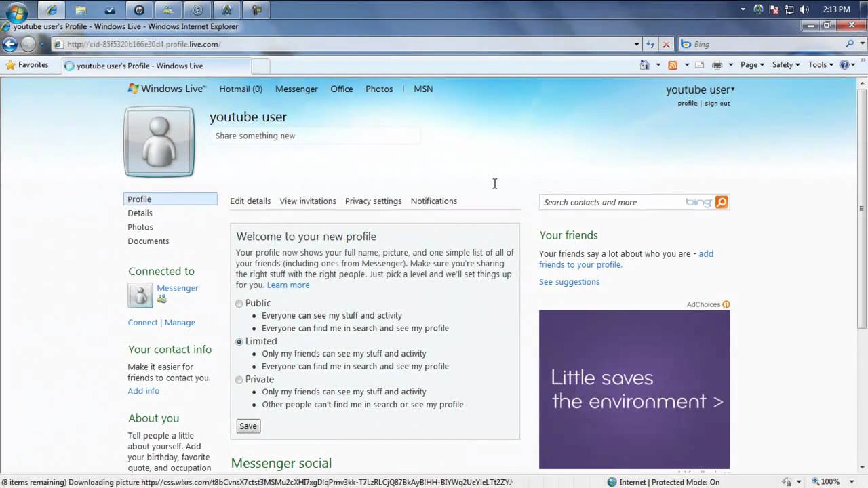Viewport: 868px width, 488px height.
Task: Click the profile picture placeholder
Action: [x=159, y=142]
